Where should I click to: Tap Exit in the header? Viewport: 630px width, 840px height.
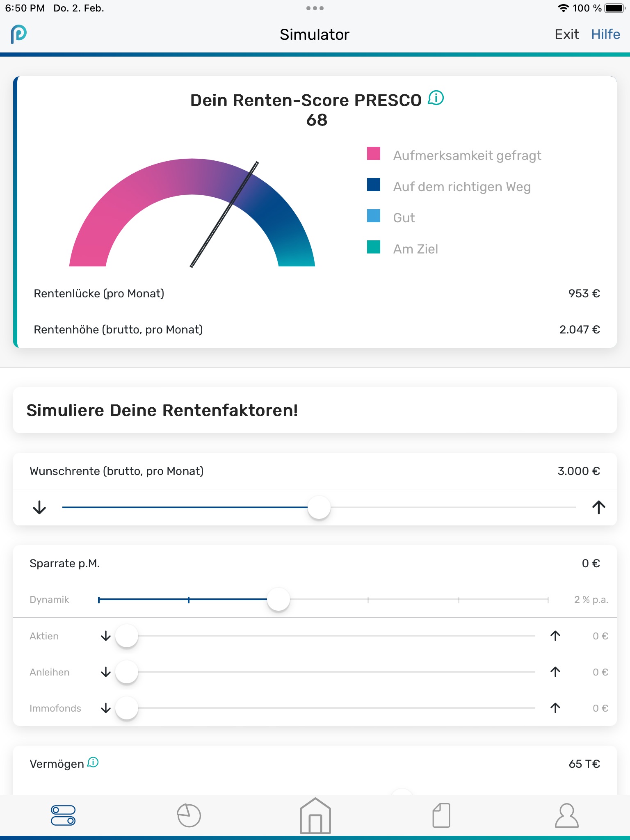[x=567, y=34]
